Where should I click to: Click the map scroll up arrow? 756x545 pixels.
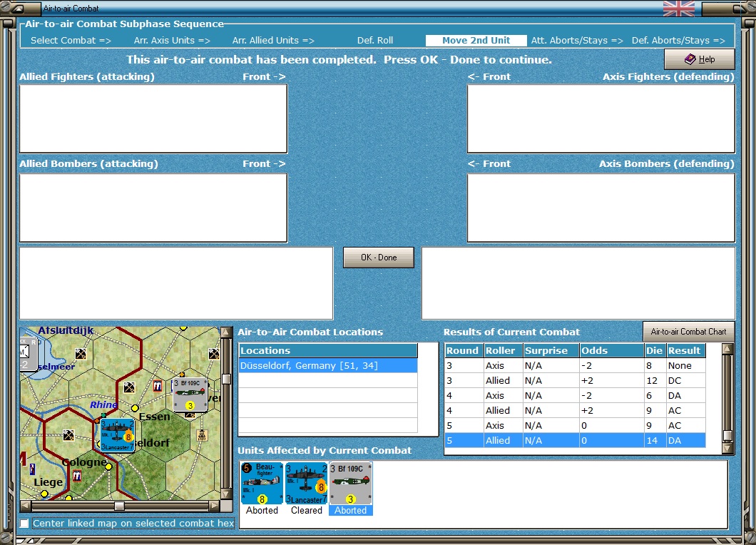click(225, 332)
